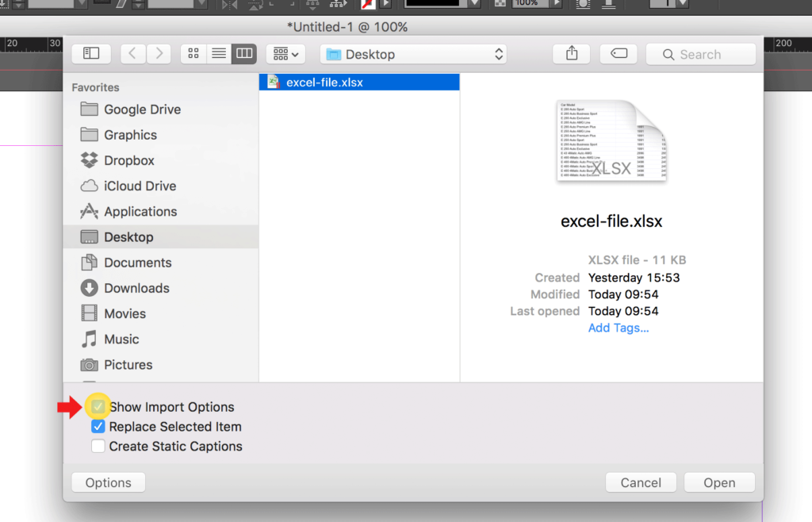Screen dimensions: 812x522
Task: Open Google Drive in the sidebar
Action: tap(143, 109)
